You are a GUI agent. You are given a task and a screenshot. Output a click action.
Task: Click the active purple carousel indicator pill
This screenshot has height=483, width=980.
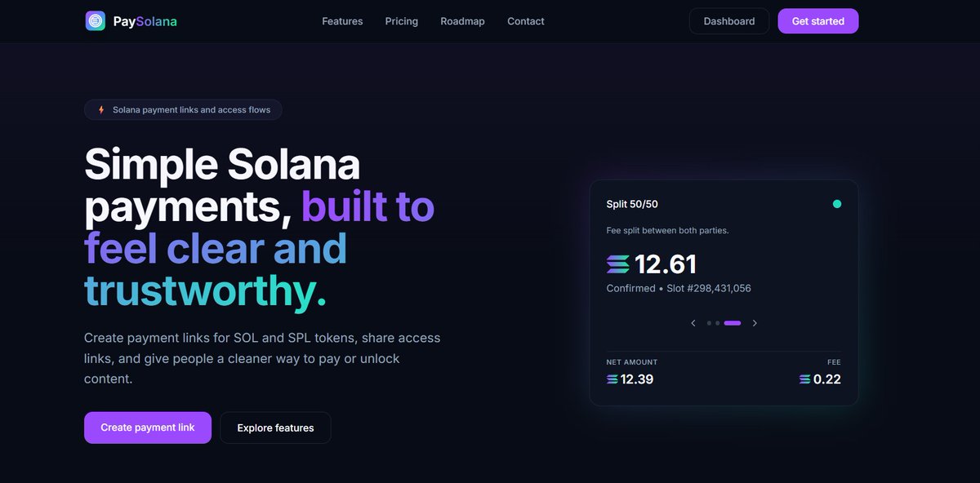click(732, 323)
